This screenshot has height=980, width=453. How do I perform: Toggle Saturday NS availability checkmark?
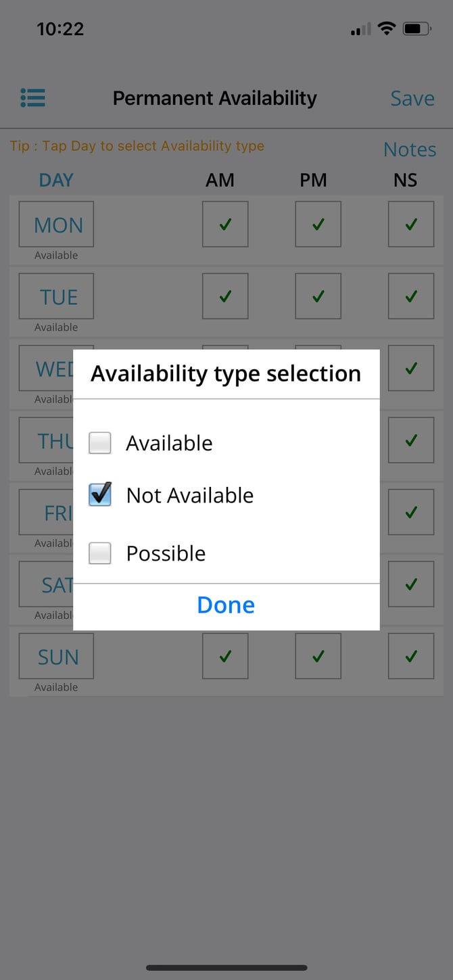(411, 584)
